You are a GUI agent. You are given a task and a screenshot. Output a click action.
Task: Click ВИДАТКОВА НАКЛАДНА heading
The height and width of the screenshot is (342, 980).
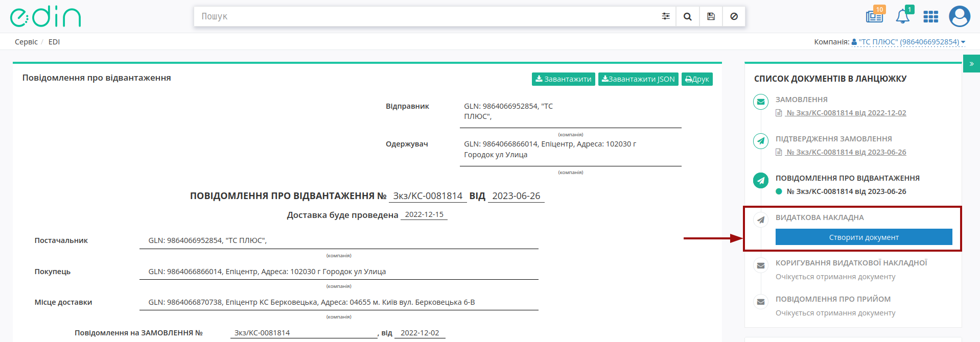(820, 217)
